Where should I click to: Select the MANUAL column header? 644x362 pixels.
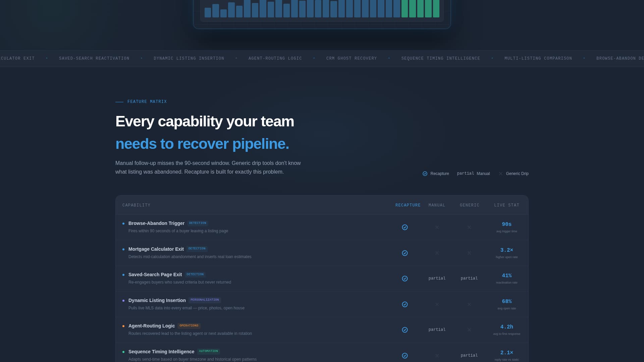coord(437,205)
